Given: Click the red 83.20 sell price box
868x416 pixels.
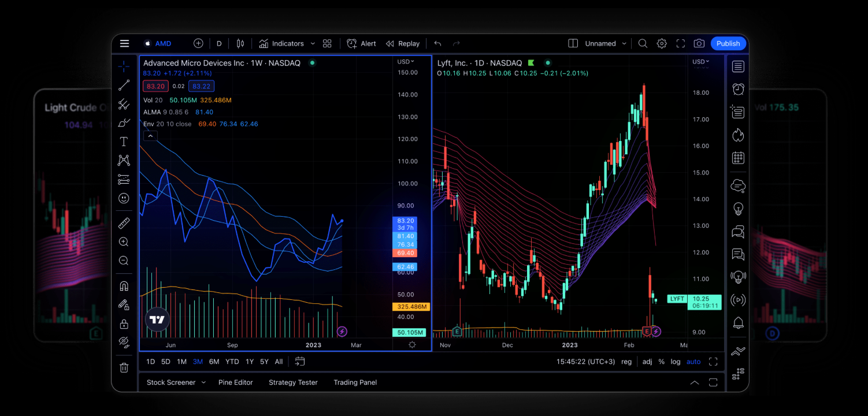Looking at the screenshot, I should (x=155, y=86).
